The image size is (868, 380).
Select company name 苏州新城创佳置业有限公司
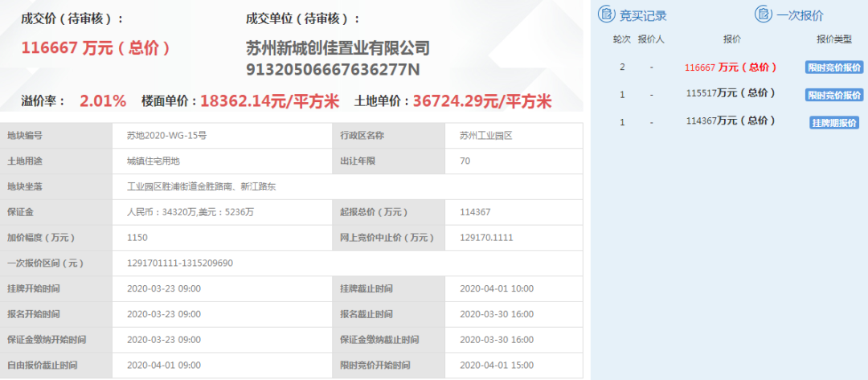[x=338, y=48]
